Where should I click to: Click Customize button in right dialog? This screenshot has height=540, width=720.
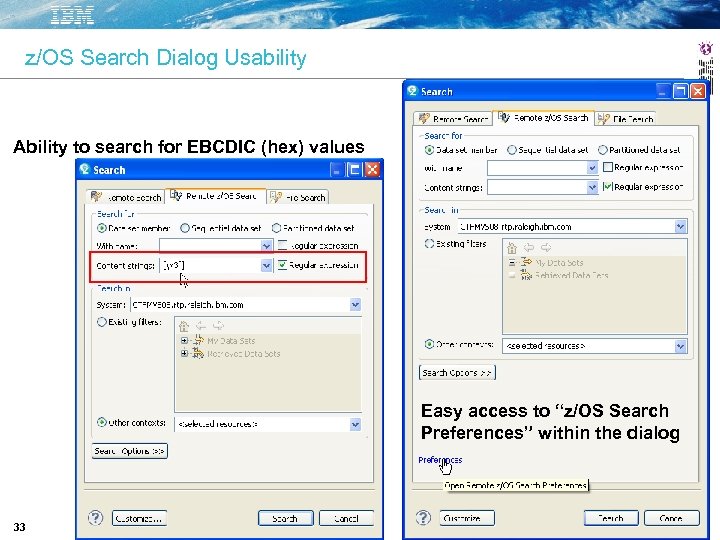(467, 518)
